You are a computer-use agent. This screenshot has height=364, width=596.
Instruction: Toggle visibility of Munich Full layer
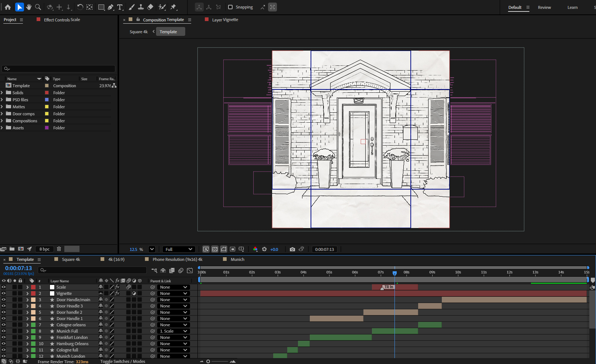pos(4,331)
